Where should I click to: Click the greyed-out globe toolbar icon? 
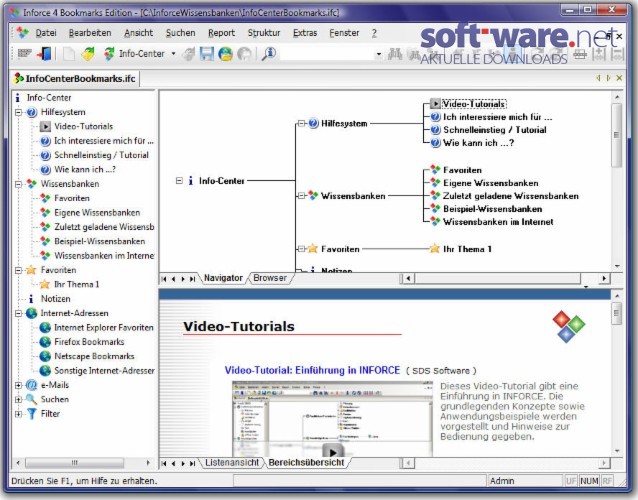tap(244, 53)
